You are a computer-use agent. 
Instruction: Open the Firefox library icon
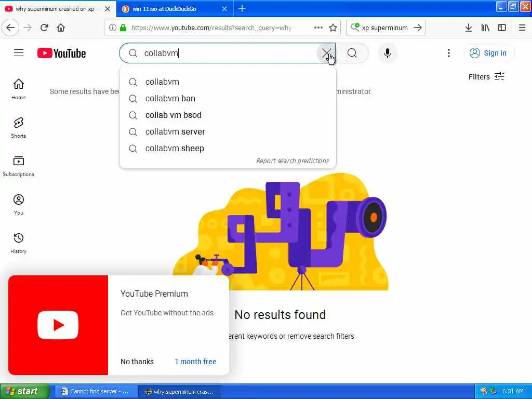485,28
